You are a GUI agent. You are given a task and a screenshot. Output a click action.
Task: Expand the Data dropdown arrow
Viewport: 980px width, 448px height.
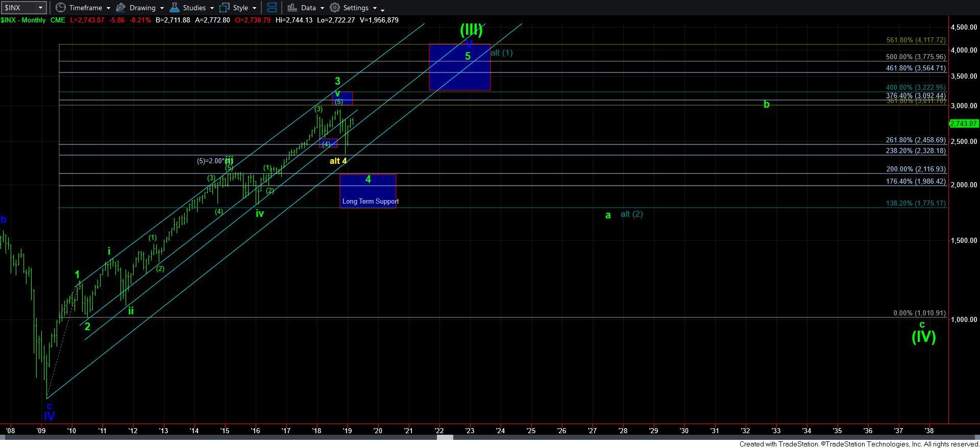322,8
